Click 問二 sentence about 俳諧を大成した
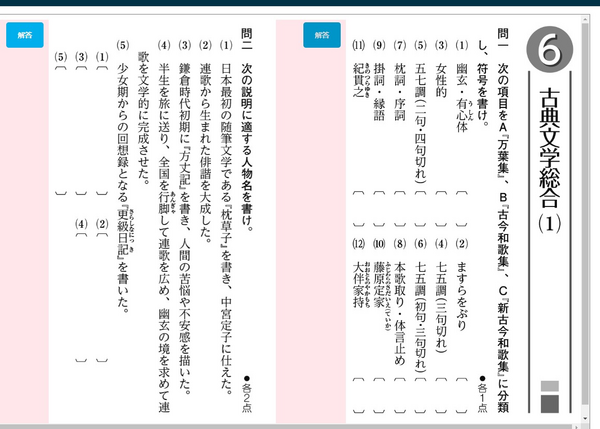The width and height of the screenshot is (600, 429). 206,141
